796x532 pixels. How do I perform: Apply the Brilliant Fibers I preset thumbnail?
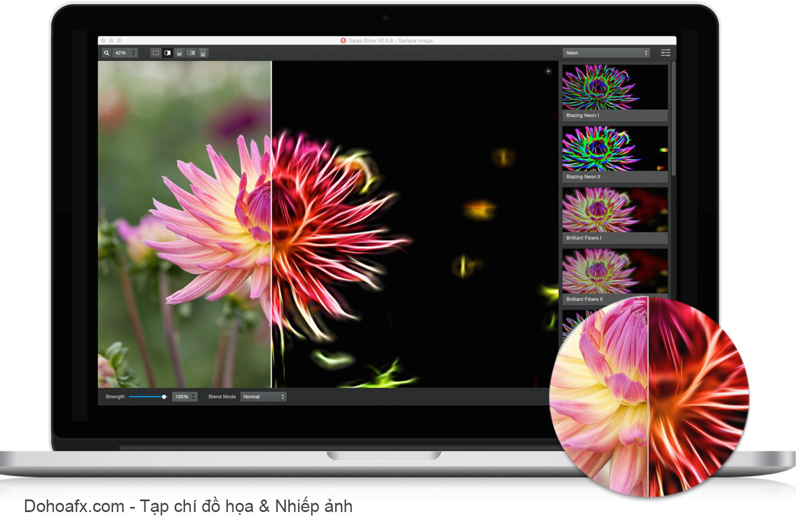615,209
